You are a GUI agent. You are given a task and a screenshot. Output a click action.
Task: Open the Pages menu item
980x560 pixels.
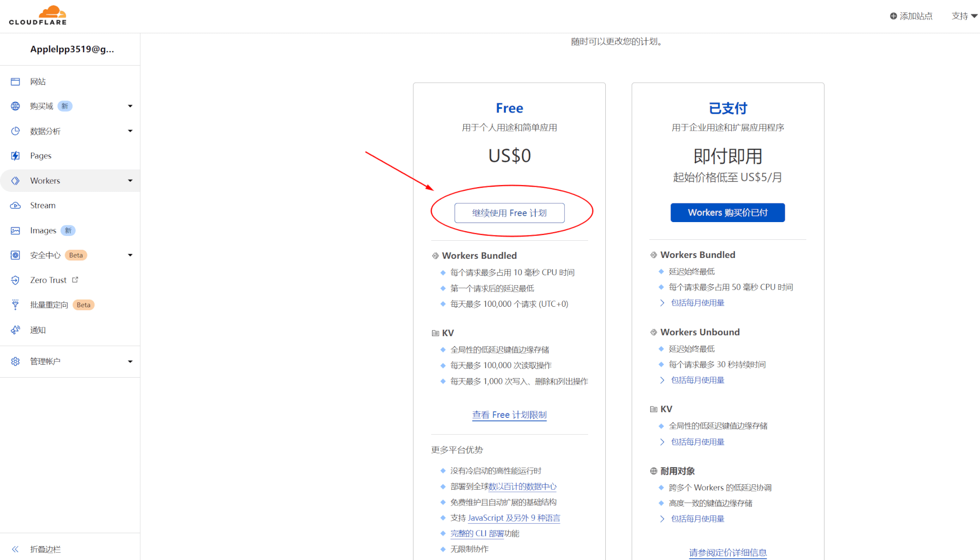point(70,156)
